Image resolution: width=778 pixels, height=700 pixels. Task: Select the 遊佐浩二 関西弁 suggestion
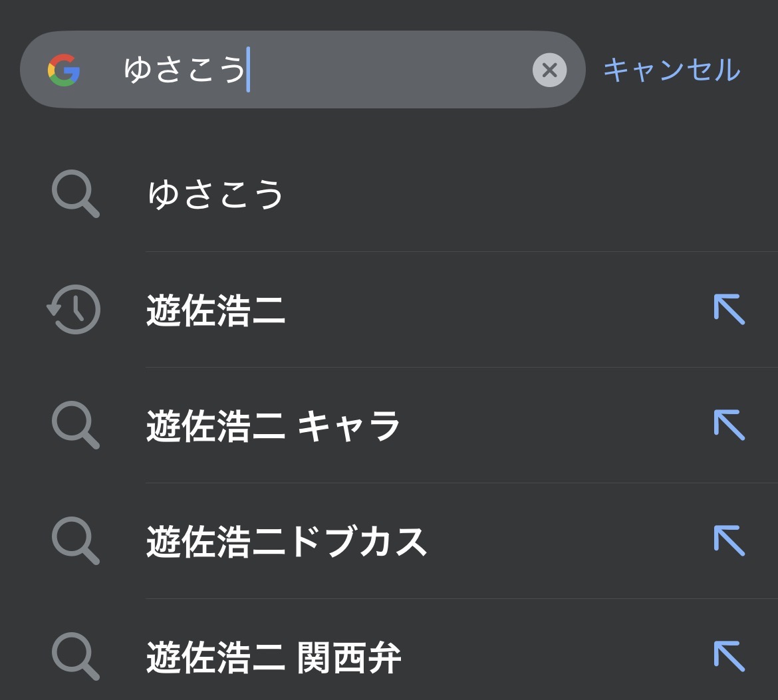[273, 657]
